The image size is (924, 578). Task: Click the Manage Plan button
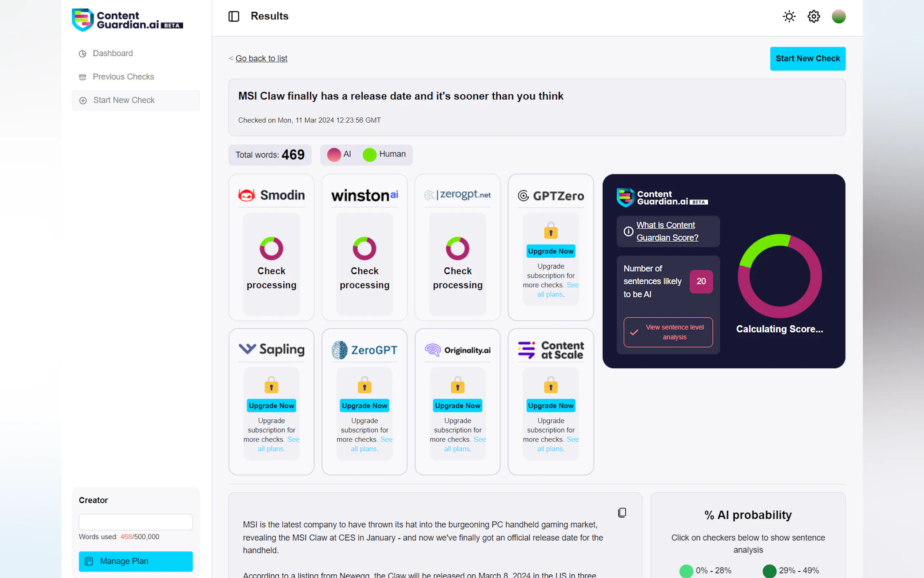point(136,561)
